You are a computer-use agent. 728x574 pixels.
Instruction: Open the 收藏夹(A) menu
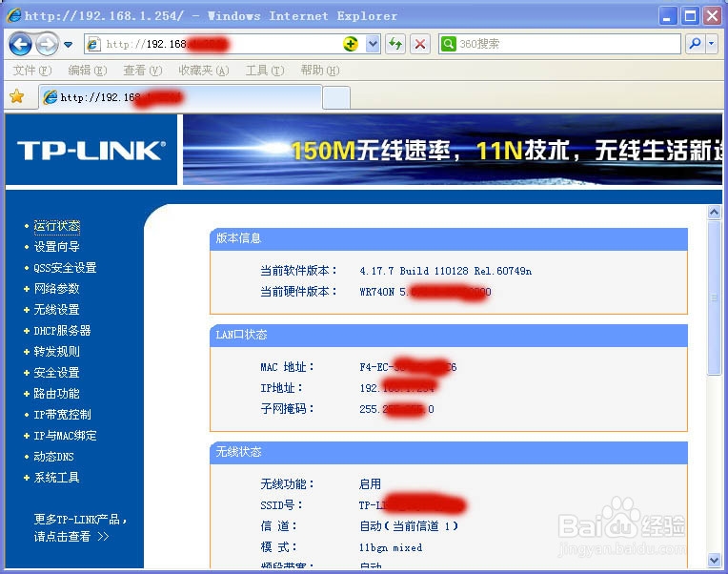(203, 71)
